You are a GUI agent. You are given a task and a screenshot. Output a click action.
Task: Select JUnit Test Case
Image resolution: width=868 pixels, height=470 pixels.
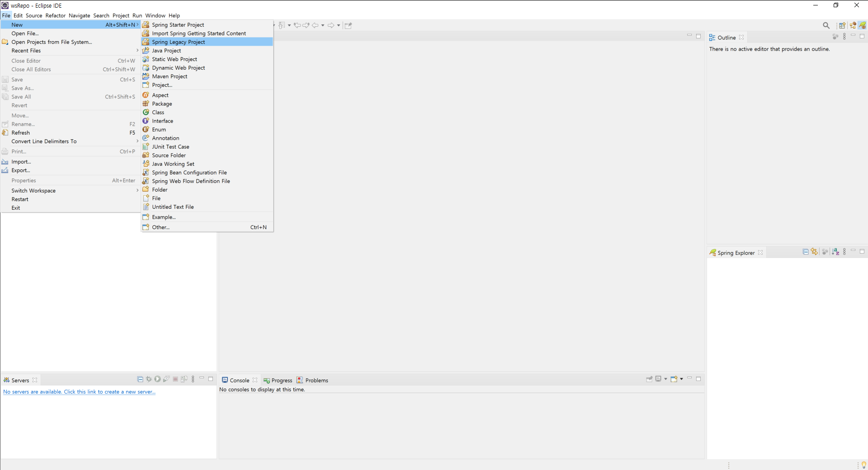click(x=207, y=146)
